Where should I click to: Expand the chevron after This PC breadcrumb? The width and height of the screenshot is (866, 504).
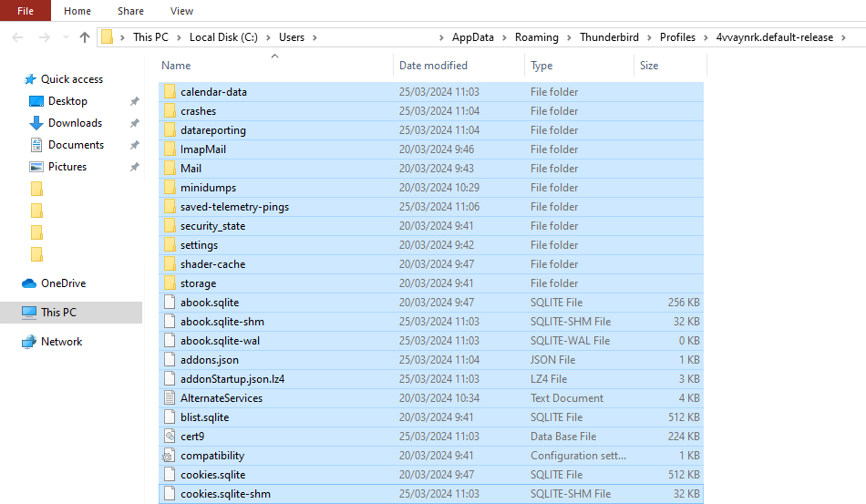[x=179, y=37]
